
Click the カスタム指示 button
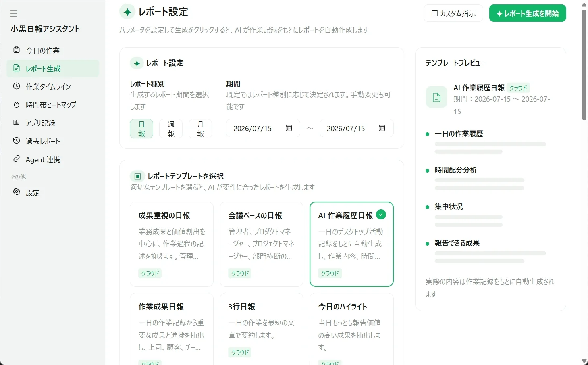point(453,13)
